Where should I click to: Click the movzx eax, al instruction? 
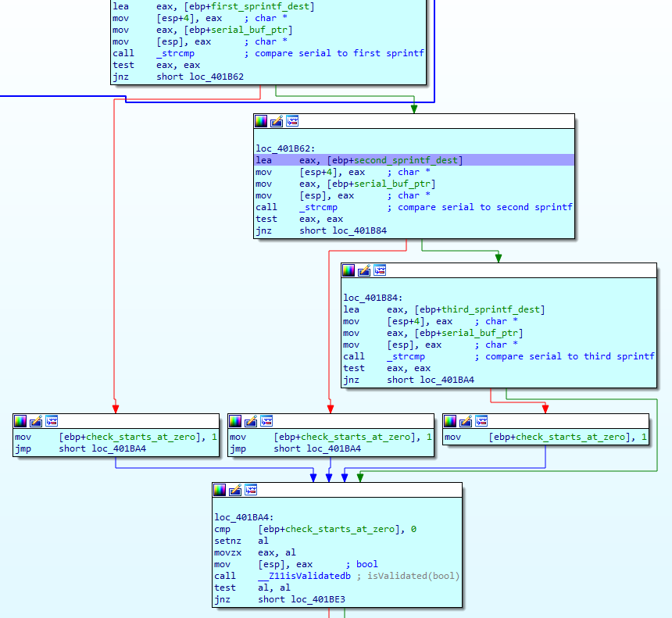point(255,552)
